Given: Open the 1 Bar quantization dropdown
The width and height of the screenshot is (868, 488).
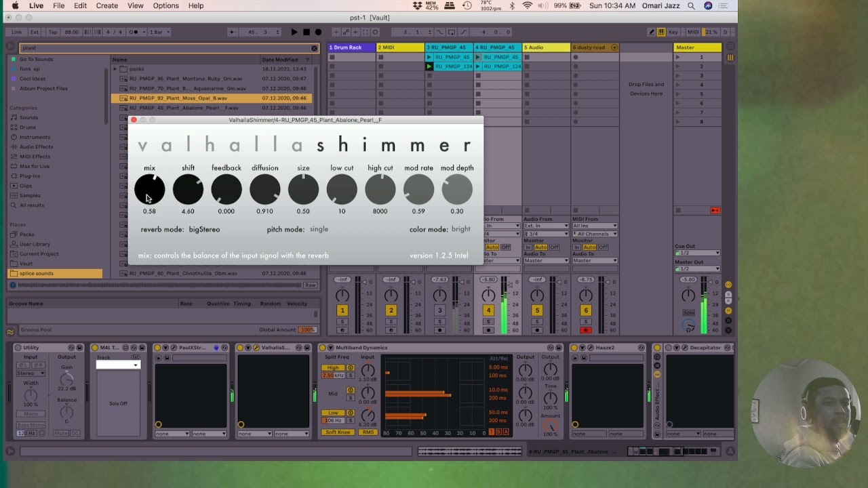Looking at the screenshot, I should click(160, 32).
